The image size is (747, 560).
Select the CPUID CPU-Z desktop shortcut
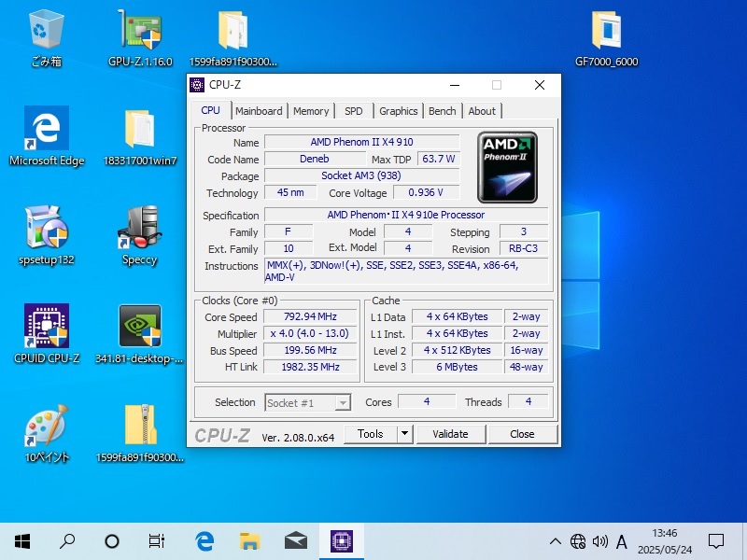47,334
